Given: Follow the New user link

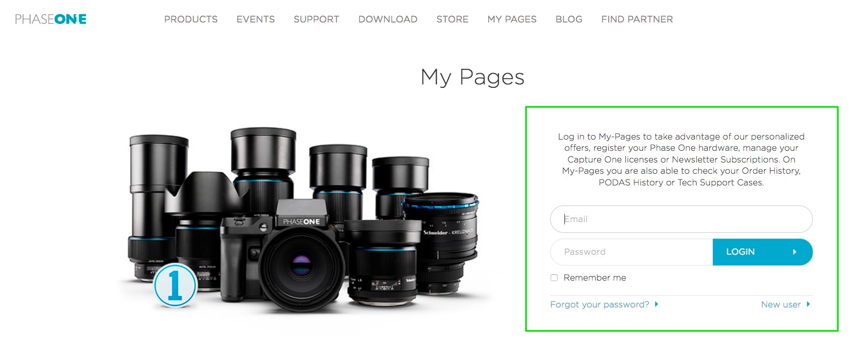Looking at the screenshot, I should 781,305.
